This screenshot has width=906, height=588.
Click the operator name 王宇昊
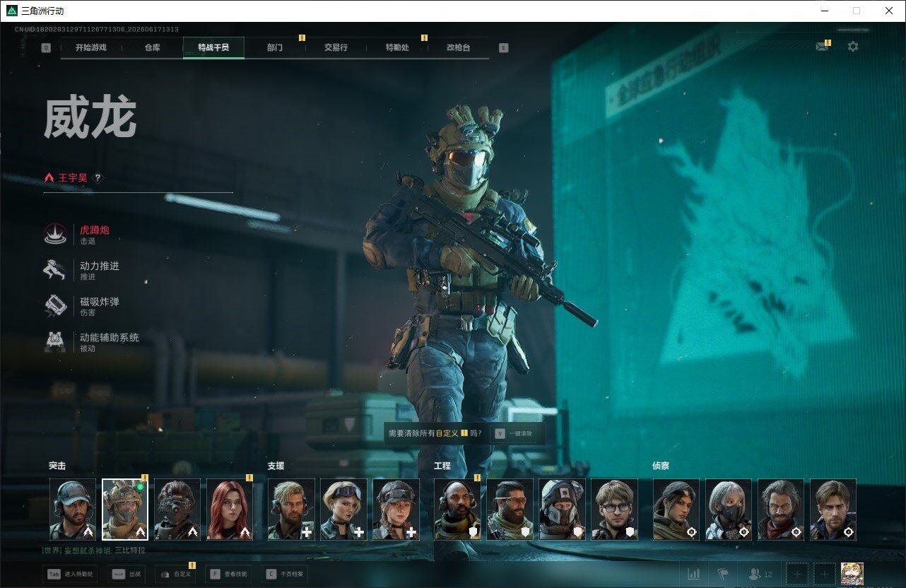[73, 178]
